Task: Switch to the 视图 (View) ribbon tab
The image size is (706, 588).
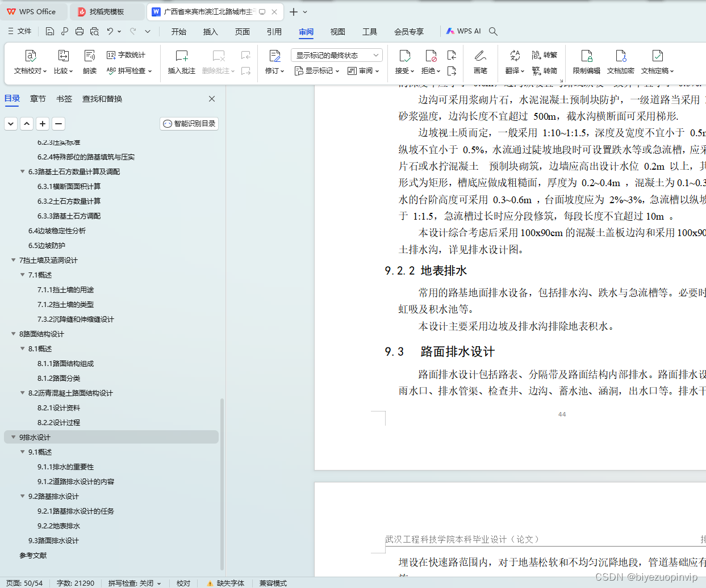Action: point(338,32)
